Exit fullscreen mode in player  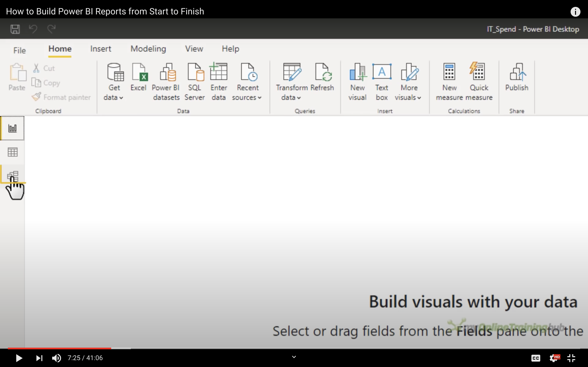click(x=571, y=358)
